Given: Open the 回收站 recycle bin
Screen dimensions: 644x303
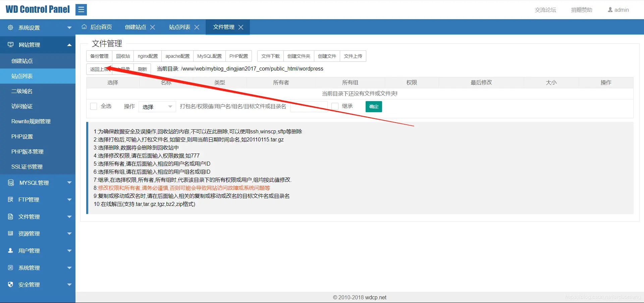Looking at the screenshot, I should tap(123, 56).
